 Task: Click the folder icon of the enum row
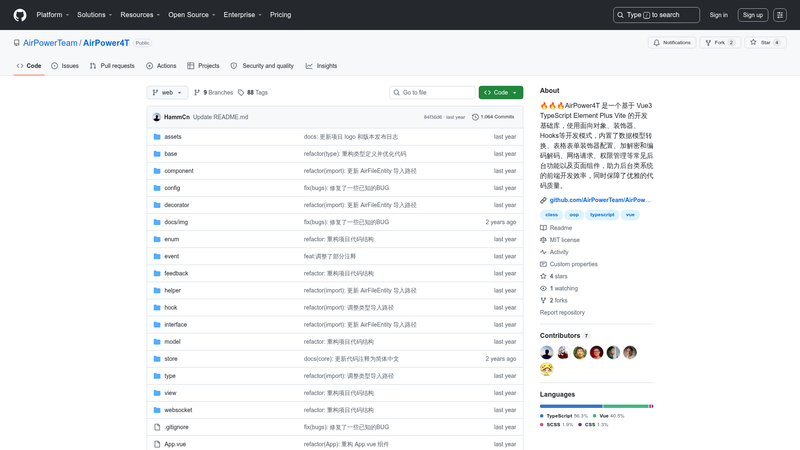[x=157, y=239]
